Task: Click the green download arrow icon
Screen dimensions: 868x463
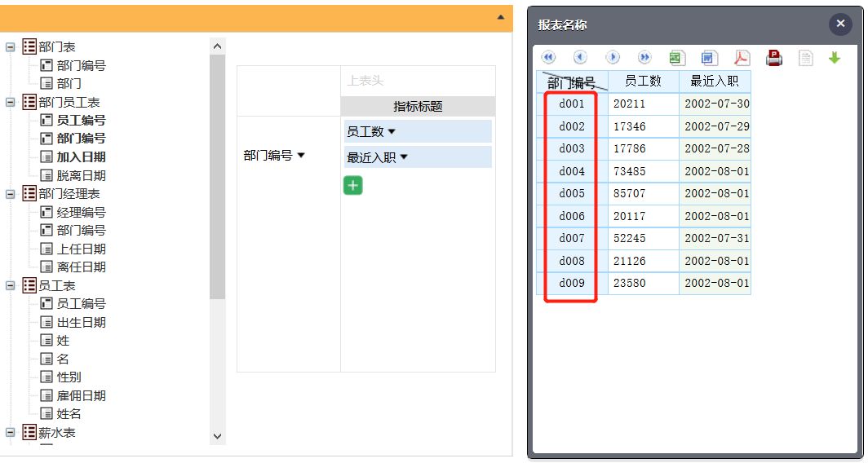Action: click(835, 57)
